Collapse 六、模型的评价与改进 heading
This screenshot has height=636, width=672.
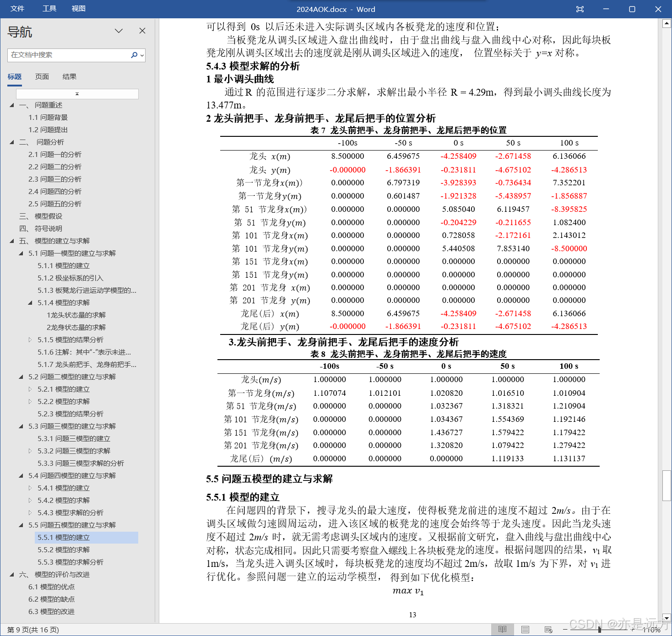pos(12,575)
